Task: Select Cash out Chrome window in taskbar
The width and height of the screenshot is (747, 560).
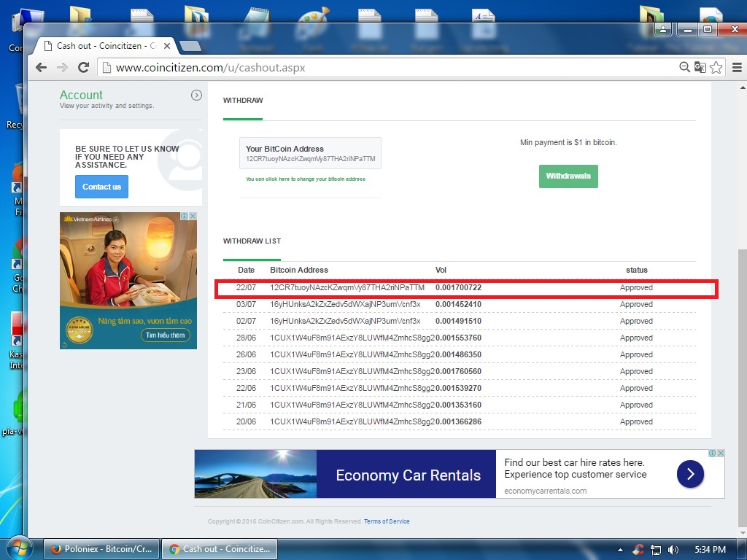Action: point(220,549)
